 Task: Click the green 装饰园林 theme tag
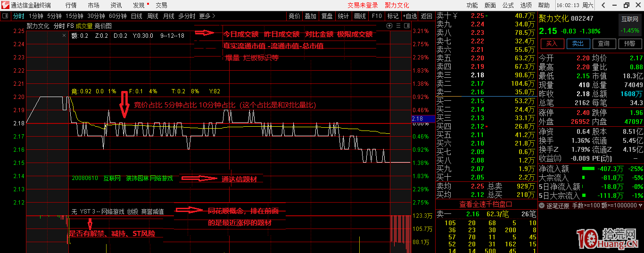[137, 179]
